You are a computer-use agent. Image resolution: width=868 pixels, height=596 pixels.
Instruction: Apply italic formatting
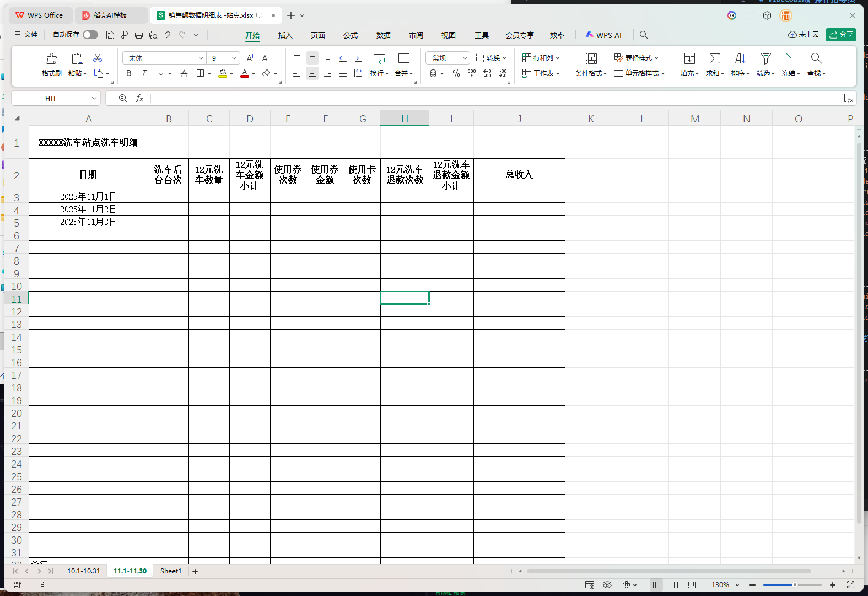(144, 73)
